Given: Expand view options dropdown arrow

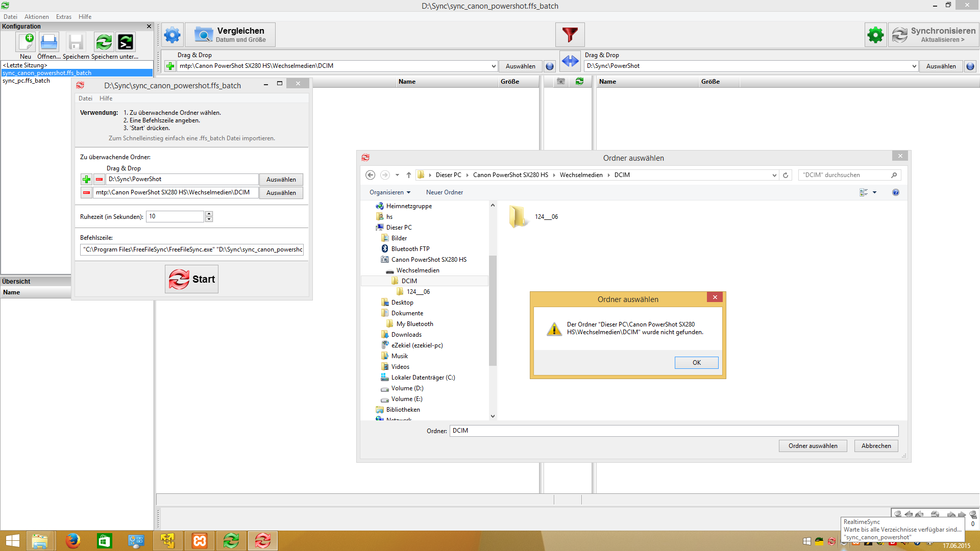Looking at the screenshot, I should click(874, 192).
